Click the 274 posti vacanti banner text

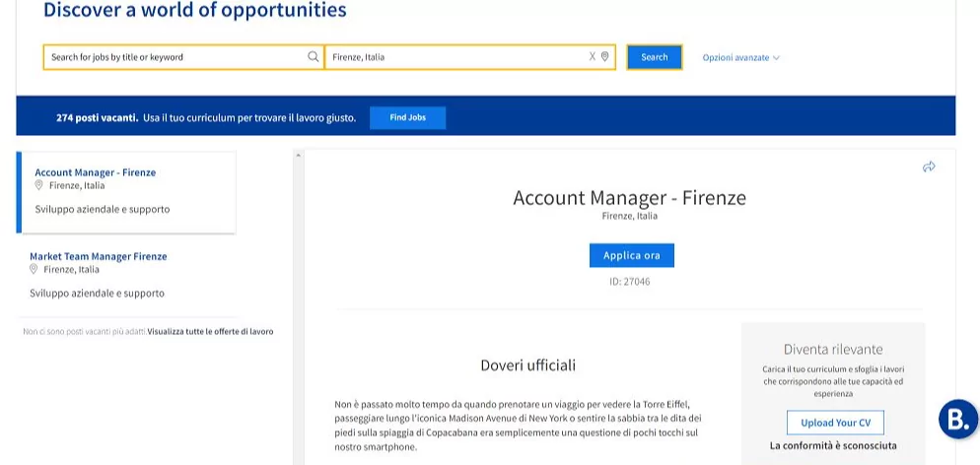97,117
